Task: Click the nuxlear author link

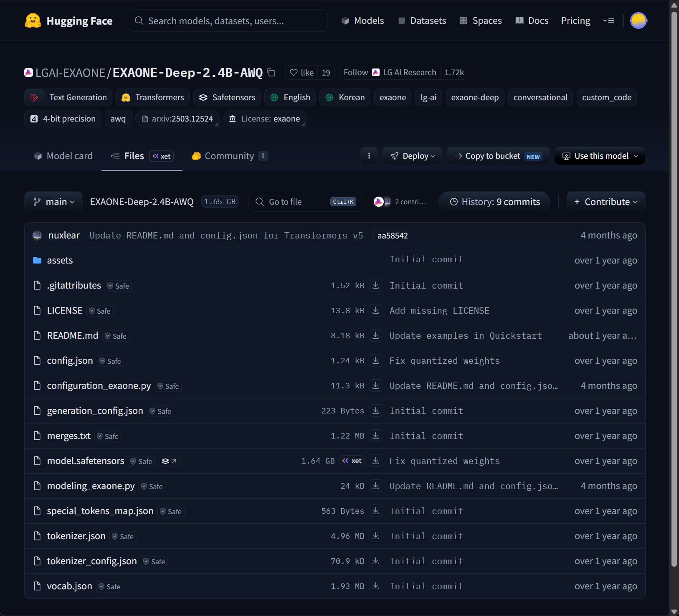Action: tap(64, 235)
